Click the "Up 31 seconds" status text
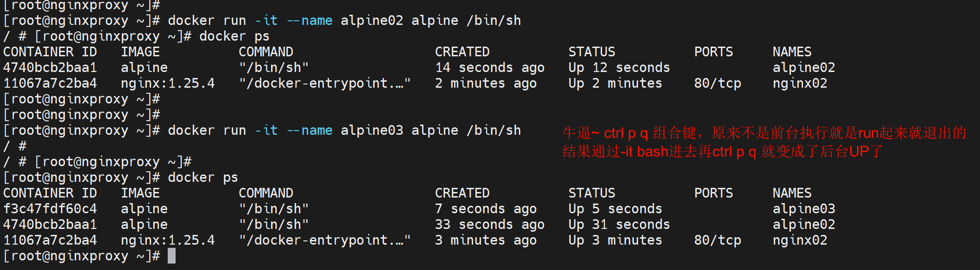This screenshot has height=270, width=980. tap(619, 224)
